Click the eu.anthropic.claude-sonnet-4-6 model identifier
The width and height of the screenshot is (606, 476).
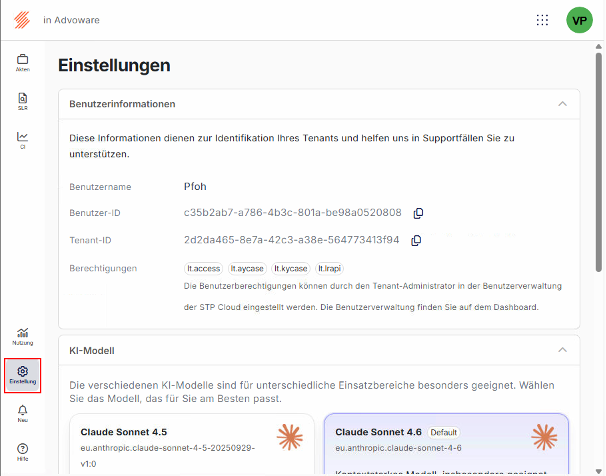coord(398,448)
